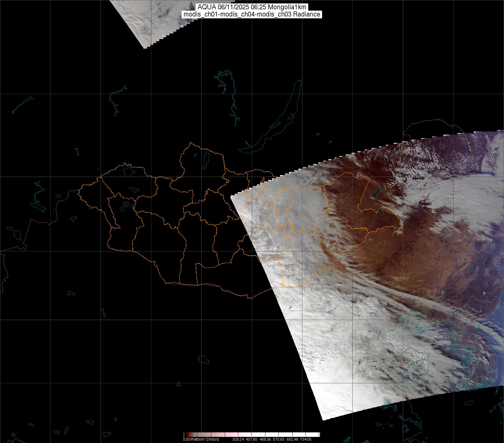
Task: Click the elongated lake outline in northern Mongolia
Action: pos(206,158)
